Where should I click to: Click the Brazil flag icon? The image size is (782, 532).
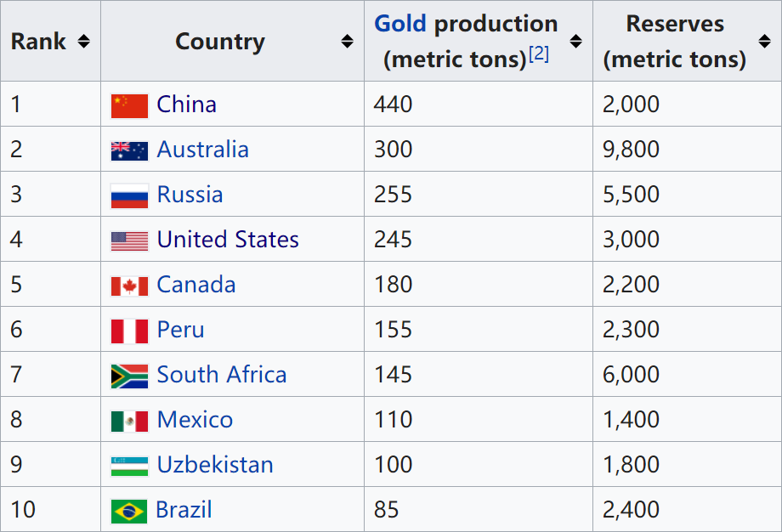click(x=129, y=511)
